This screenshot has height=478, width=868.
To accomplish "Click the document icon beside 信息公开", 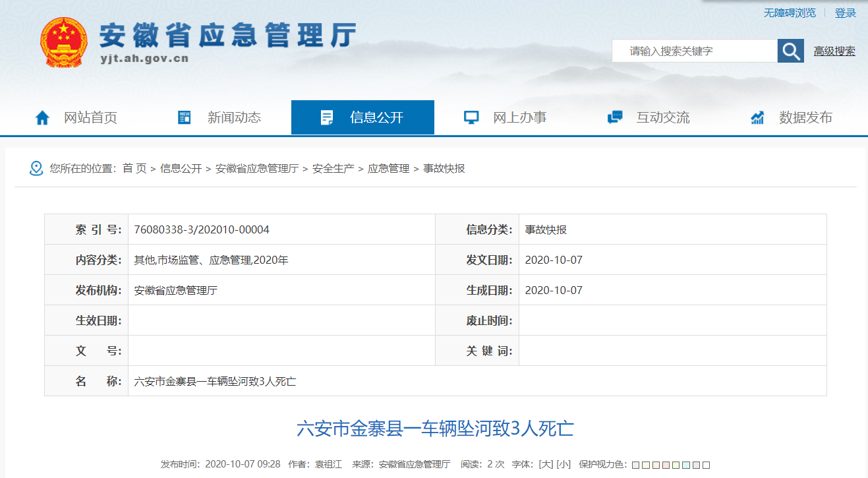I will pyautogui.click(x=327, y=118).
